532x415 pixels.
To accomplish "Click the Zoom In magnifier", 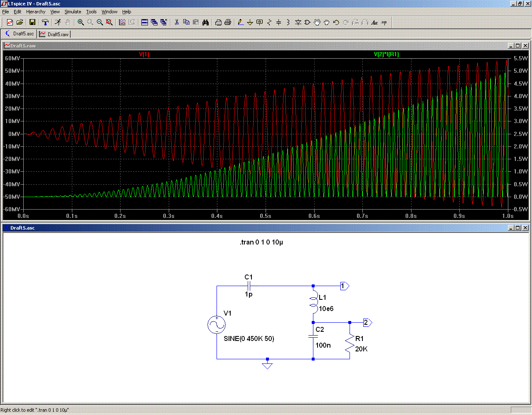I will 81,22.
